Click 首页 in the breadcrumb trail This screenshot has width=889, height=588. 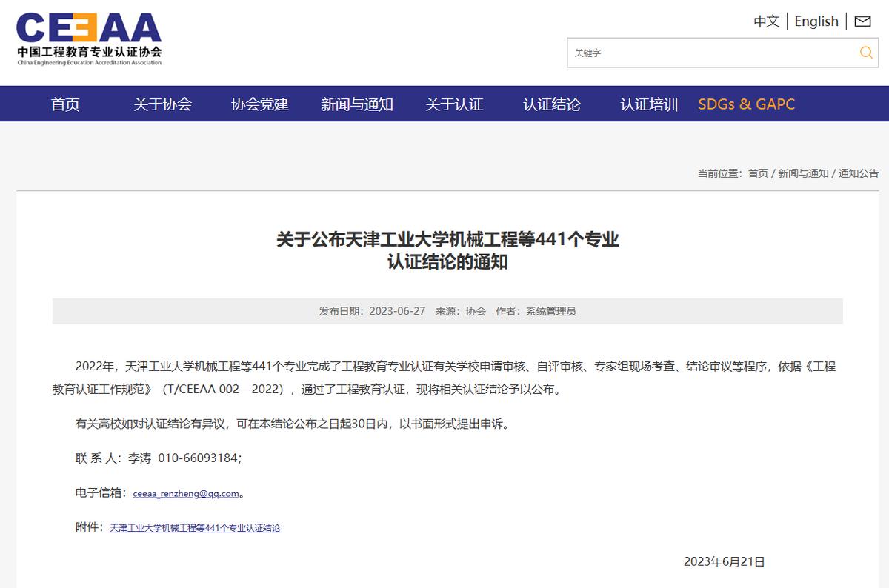coord(758,173)
